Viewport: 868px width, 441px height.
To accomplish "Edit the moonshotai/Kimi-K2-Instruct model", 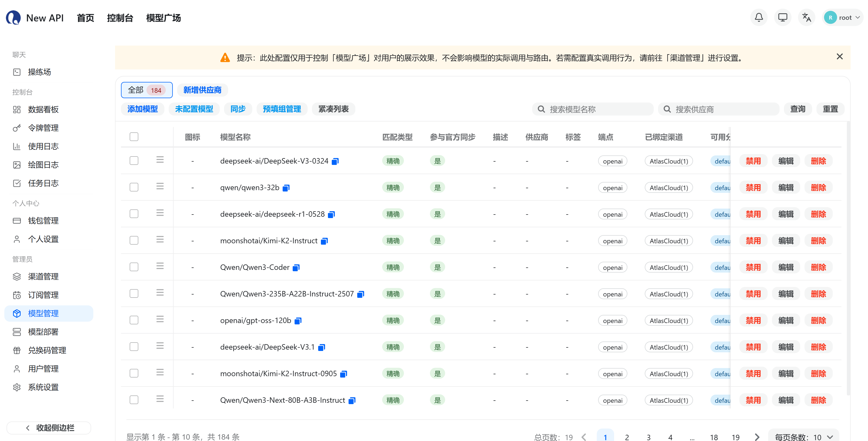I will pyautogui.click(x=786, y=241).
